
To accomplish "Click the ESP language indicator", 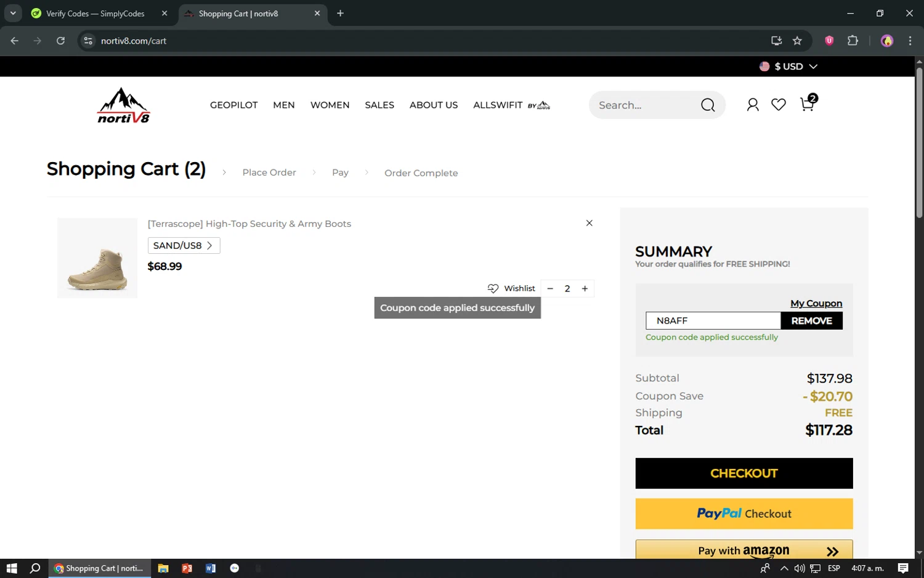I will 834,568.
